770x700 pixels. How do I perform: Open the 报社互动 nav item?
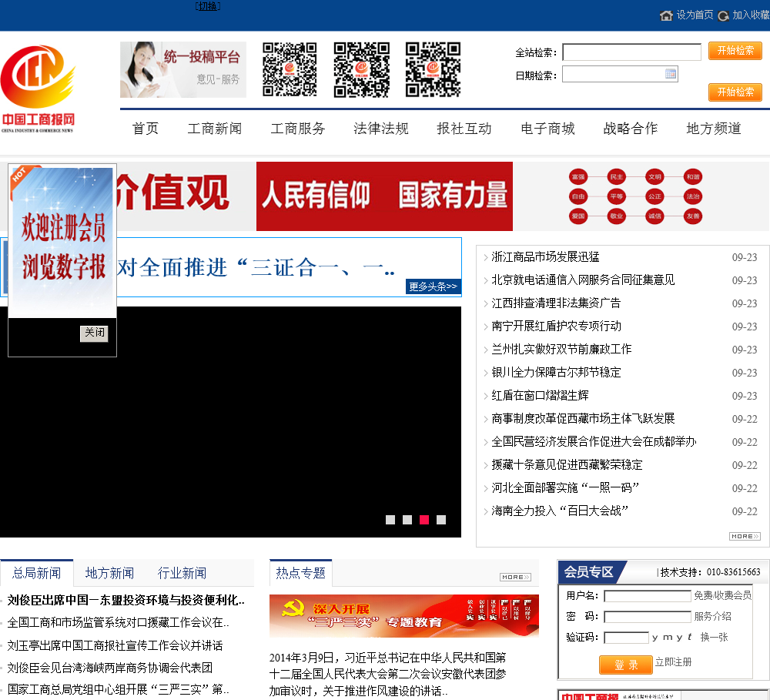point(464,129)
